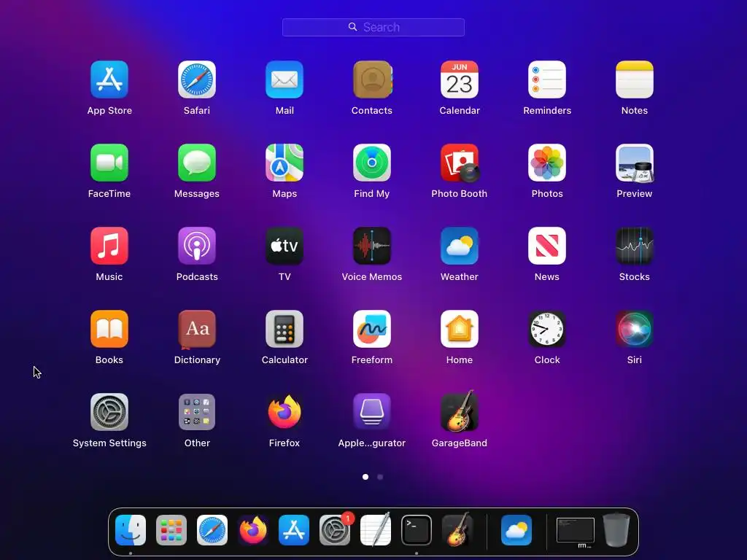The width and height of the screenshot is (747, 560).
Task: Open System Settings with badge in Dock
Action: [x=335, y=530]
